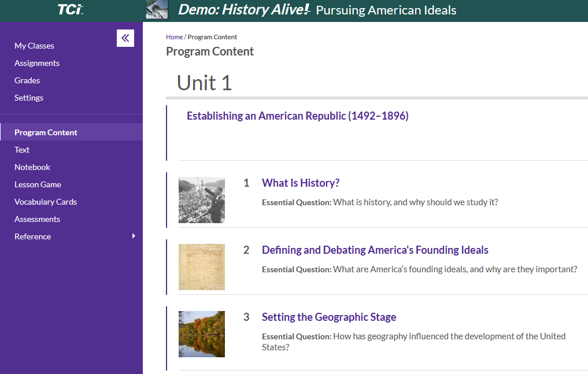
Task: Expand the Reference submenu arrow
Action: (x=134, y=236)
